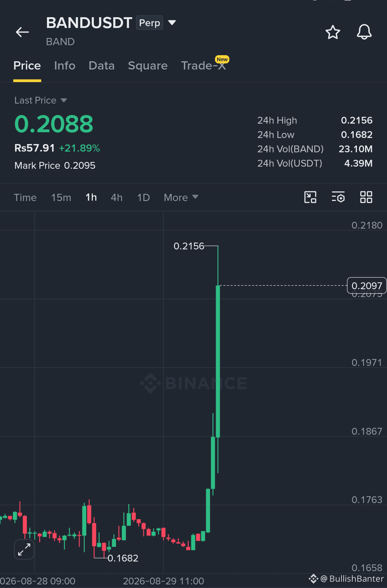The height and width of the screenshot is (588, 387).
Task: Switch to the Price tab
Action: (x=27, y=66)
